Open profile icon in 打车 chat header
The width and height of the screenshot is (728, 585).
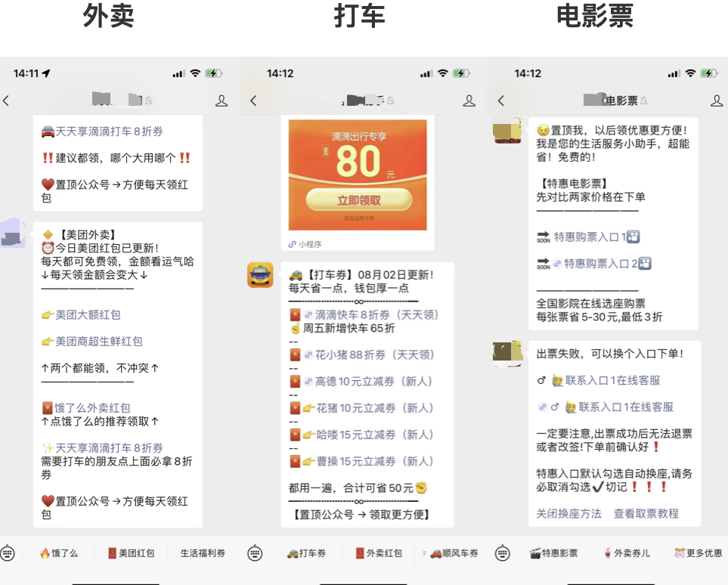(x=469, y=101)
